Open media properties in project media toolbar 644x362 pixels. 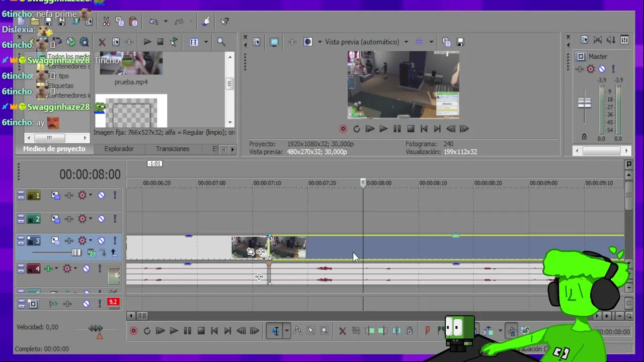(116, 42)
